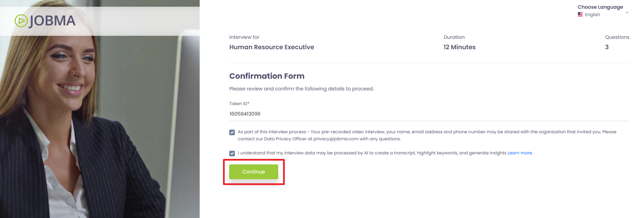
Task: Expand the language selector chevron arrow
Action: [x=627, y=13]
